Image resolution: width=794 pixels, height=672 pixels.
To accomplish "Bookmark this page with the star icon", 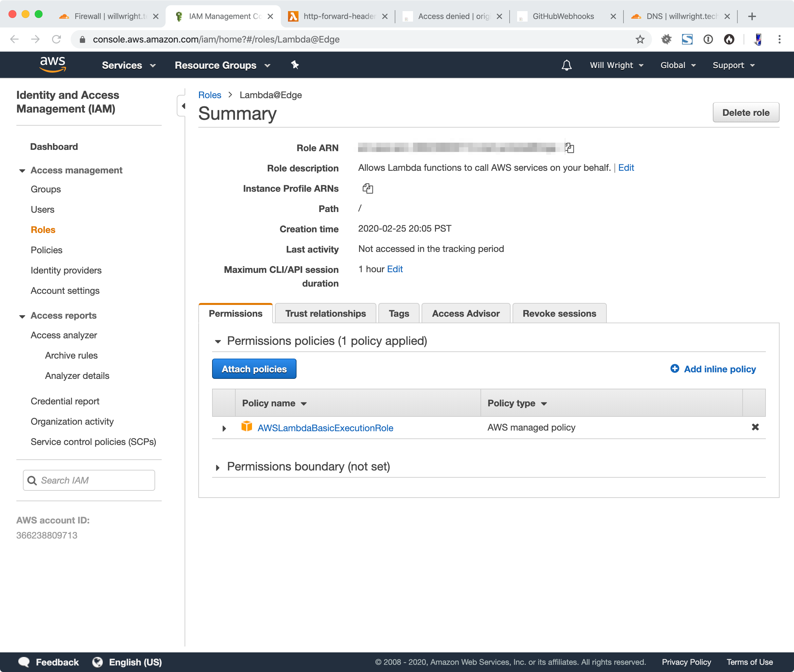I will 640,39.
